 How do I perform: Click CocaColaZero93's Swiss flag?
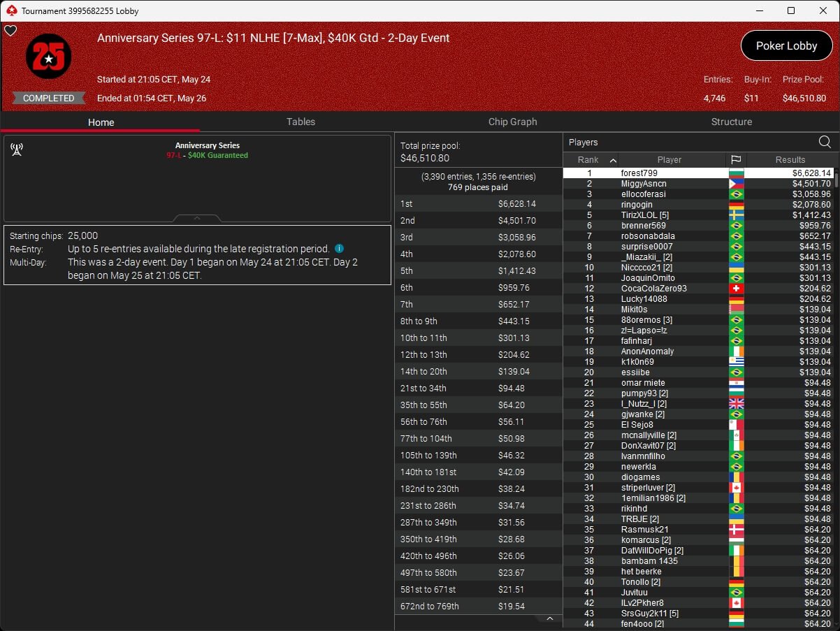tap(737, 289)
